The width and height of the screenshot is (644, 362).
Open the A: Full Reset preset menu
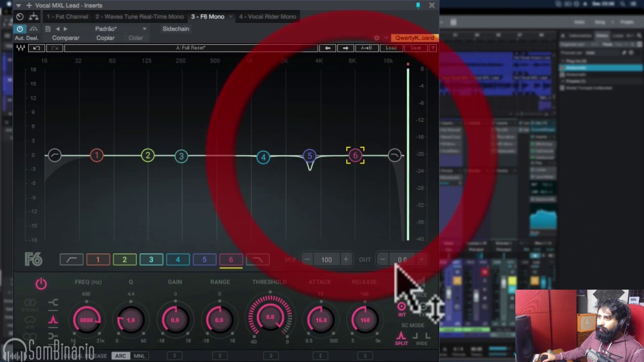coord(191,48)
